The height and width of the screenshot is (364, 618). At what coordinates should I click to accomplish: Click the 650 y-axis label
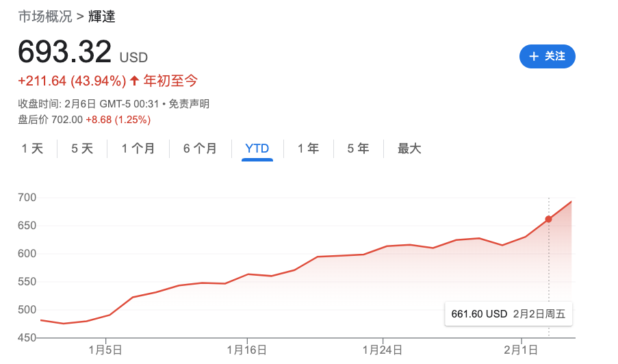(x=27, y=225)
